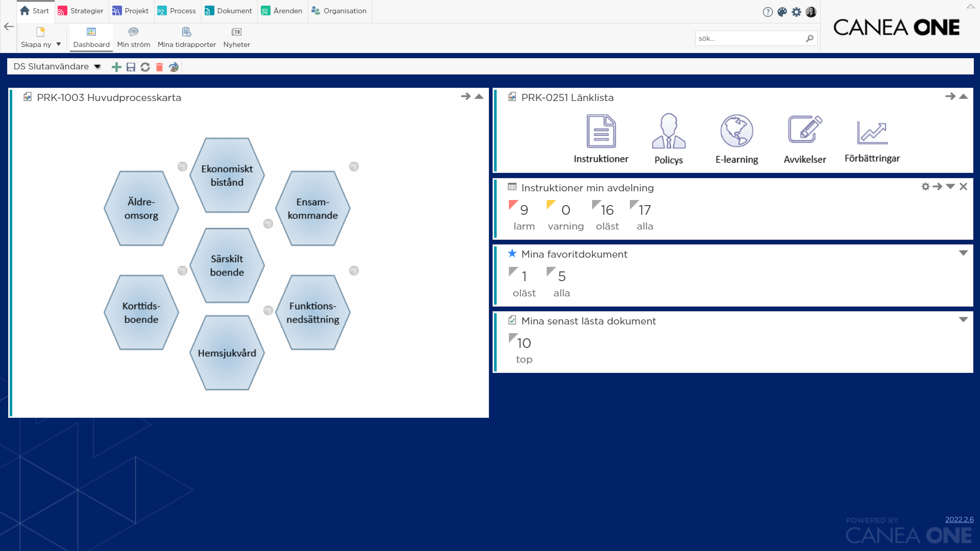Screen dimensions: 980x551
Task: Click into the sök search field
Action: click(749, 38)
